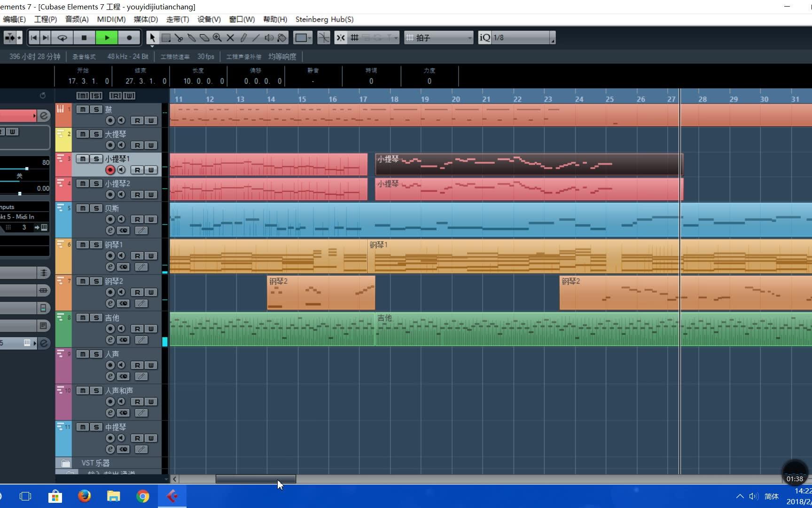Mute the 贝斯 track
Image resolution: width=812 pixels, height=508 pixels.
[x=83, y=208]
